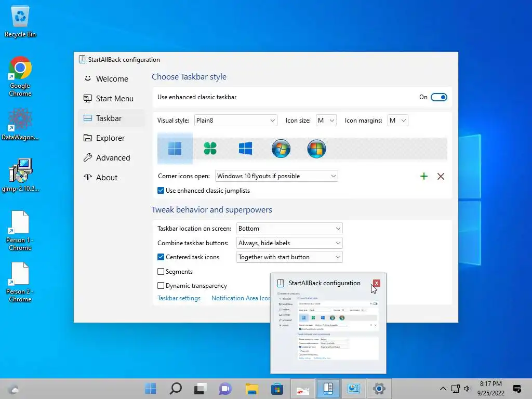
Task: Click the taskbar clock and date
Action: [x=490, y=389]
